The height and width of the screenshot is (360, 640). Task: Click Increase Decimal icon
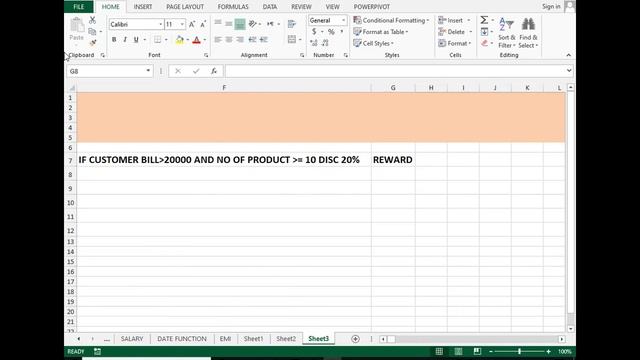tap(313, 43)
